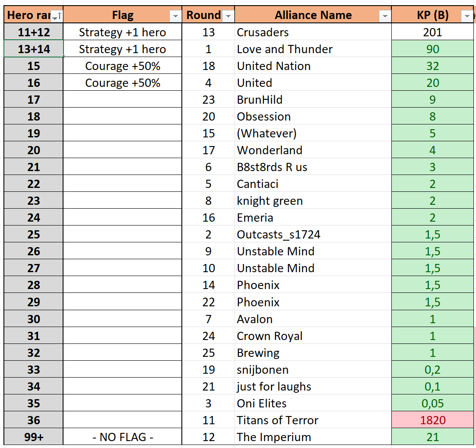Image resolution: width=476 pixels, height=448 pixels.
Task: Open the KP (B) filter dropdown
Action: tap(467, 16)
